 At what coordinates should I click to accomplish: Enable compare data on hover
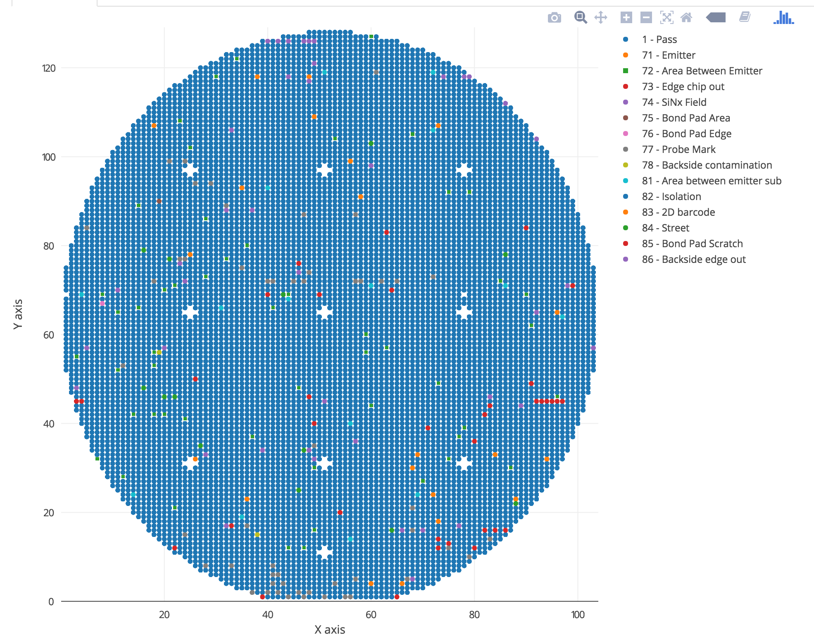click(x=745, y=17)
